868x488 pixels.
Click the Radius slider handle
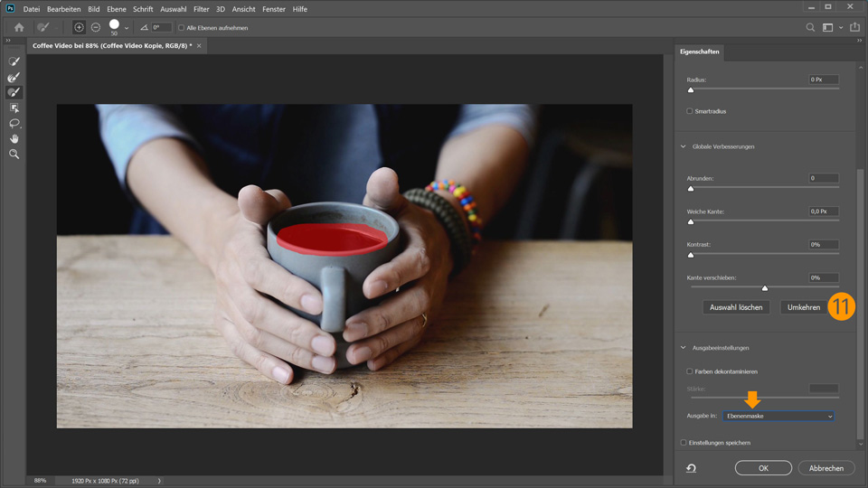click(690, 89)
